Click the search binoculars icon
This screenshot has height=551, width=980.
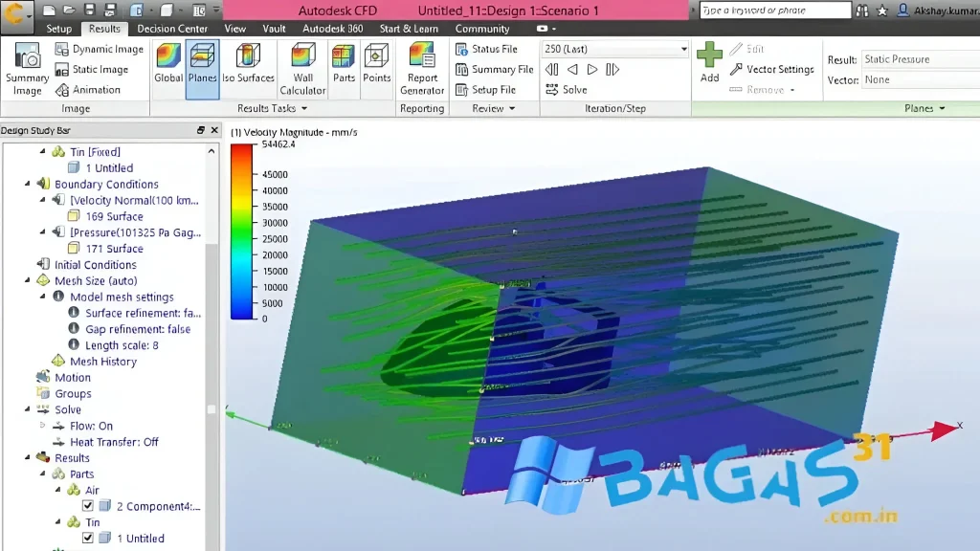click(862, 10)
